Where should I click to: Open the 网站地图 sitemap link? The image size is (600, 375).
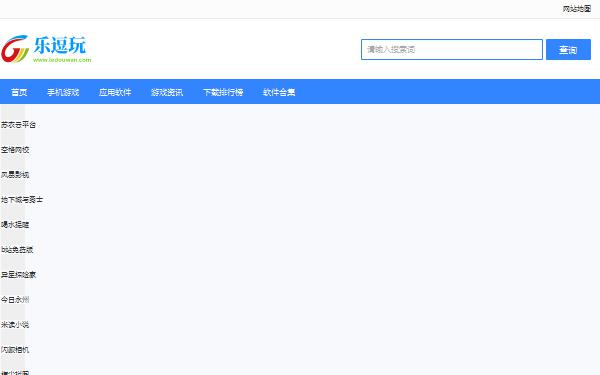[576, 9]
